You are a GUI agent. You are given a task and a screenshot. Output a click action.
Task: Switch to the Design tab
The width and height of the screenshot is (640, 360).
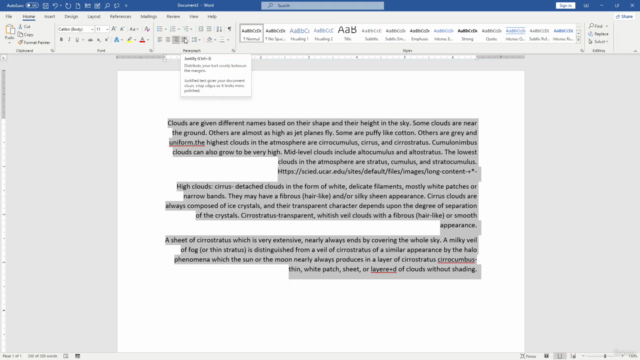point(71,16)
